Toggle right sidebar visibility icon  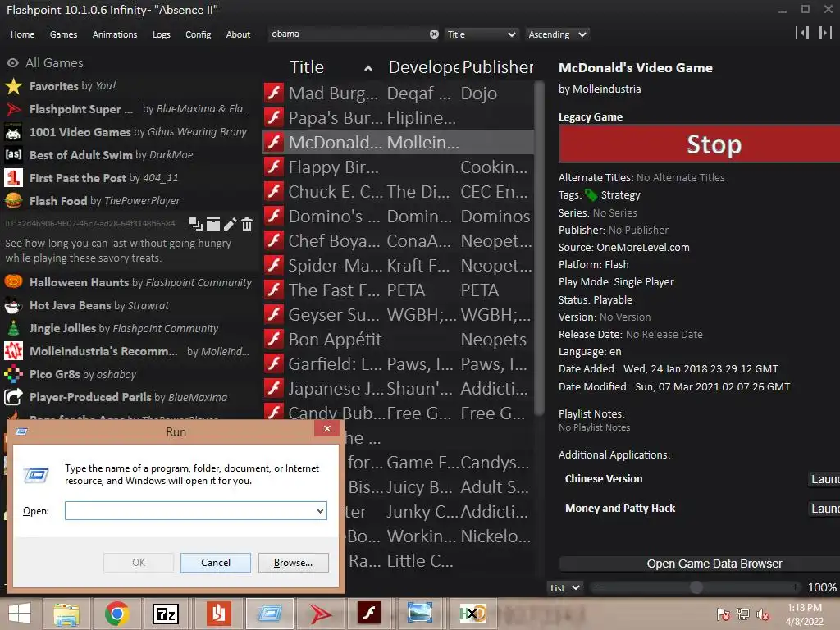pyautogui.click(x=825, y=33)
